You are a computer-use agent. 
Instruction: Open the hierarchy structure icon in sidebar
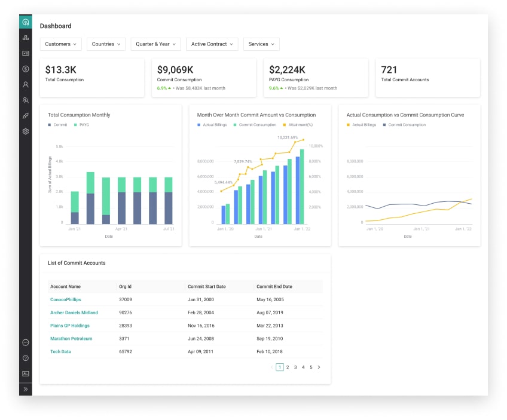click(25, 38)
